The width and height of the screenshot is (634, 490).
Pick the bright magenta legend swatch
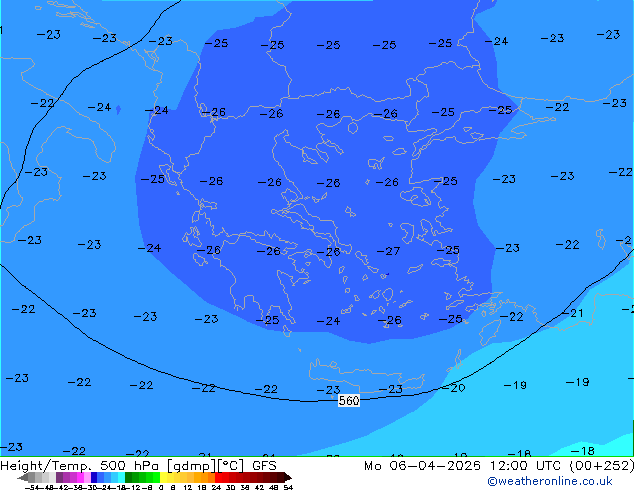click(80, 477)
